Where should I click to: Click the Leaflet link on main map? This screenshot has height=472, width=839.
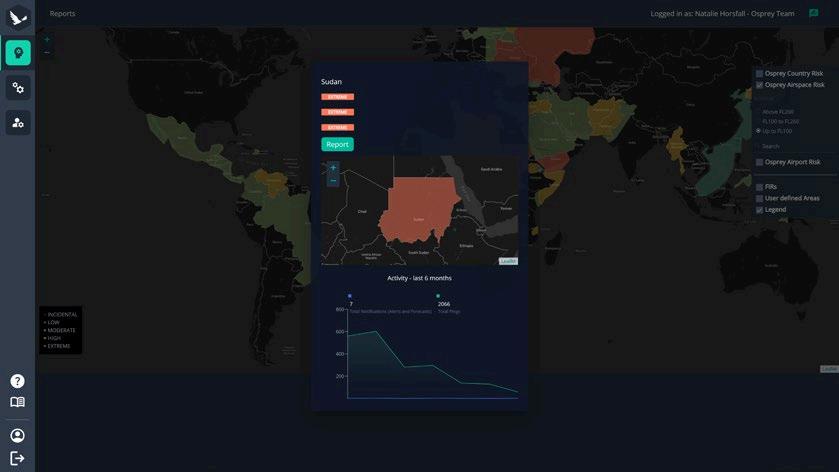[829, 369]
